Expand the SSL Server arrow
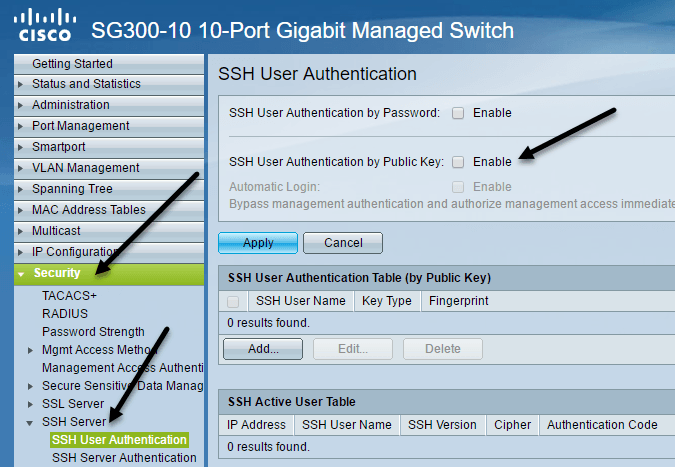This screenshot has width=675, height=467. (30, 404)
